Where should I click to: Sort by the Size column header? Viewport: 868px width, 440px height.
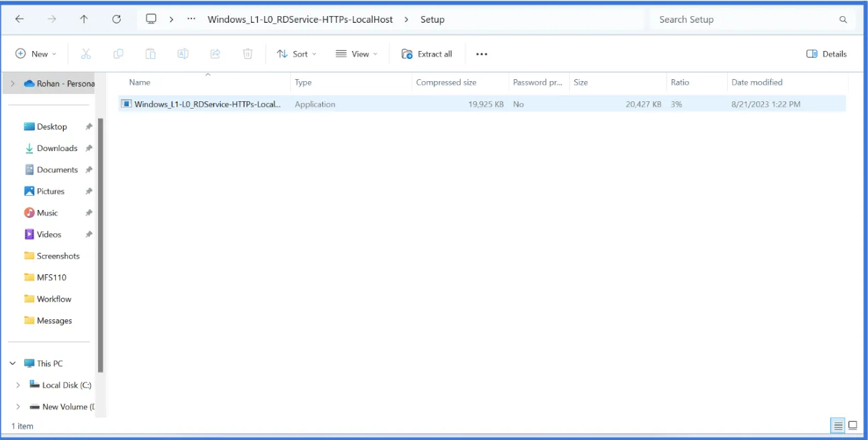point(581,82)
